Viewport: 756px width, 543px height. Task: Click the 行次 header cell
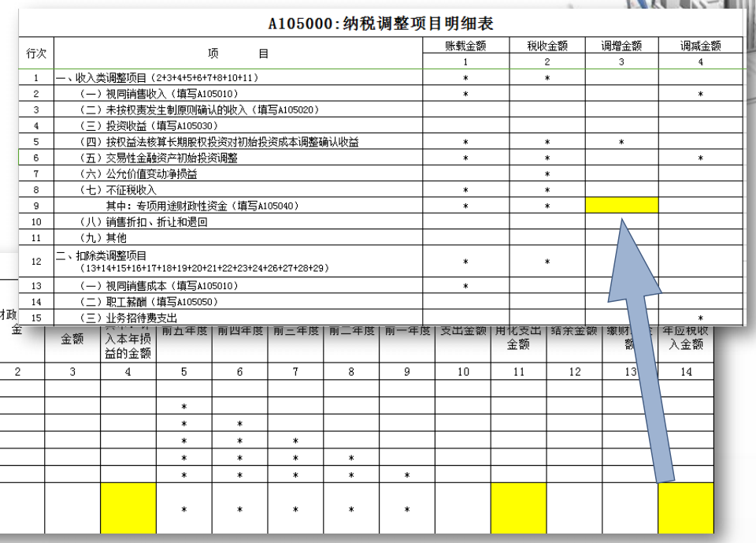coord(36,54)
